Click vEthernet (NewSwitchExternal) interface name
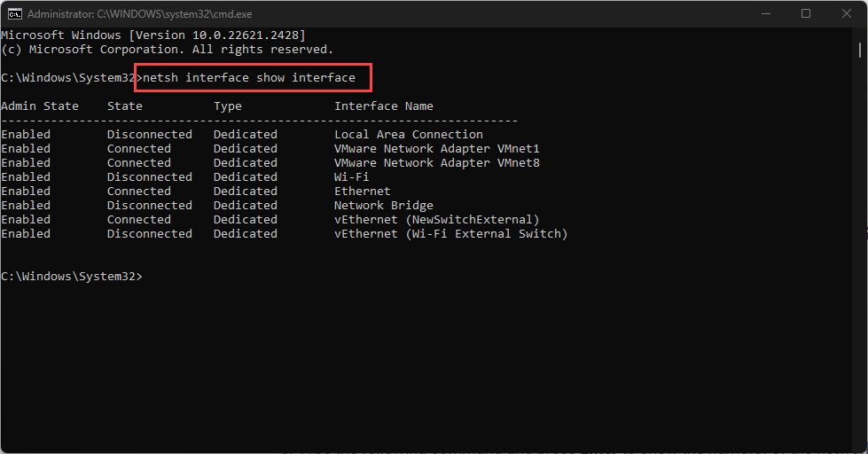 tap(437, 220)
